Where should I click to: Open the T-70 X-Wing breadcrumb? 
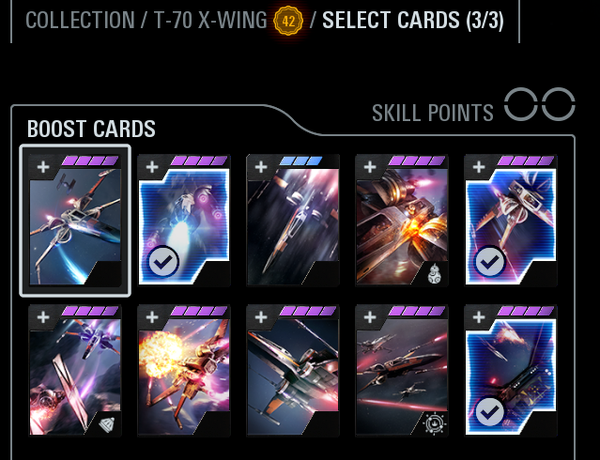(x=210, y=20)
